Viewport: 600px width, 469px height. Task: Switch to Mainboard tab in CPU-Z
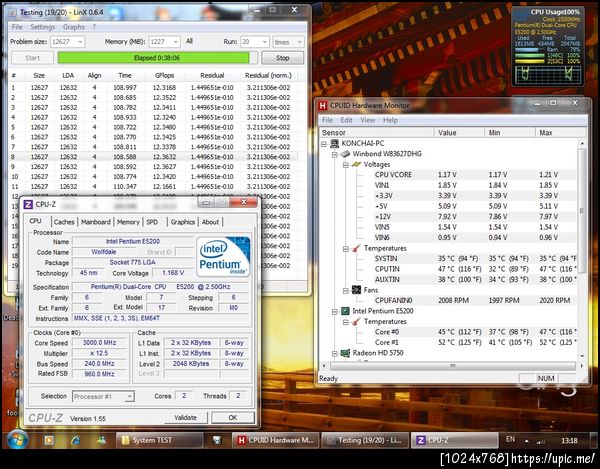(96, 222)
